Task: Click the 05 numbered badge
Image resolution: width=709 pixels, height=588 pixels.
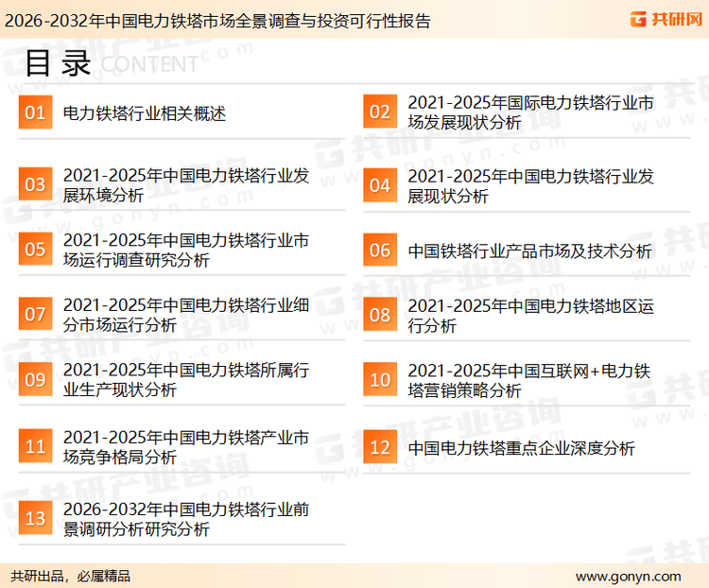Action: (x=35, y=250)
